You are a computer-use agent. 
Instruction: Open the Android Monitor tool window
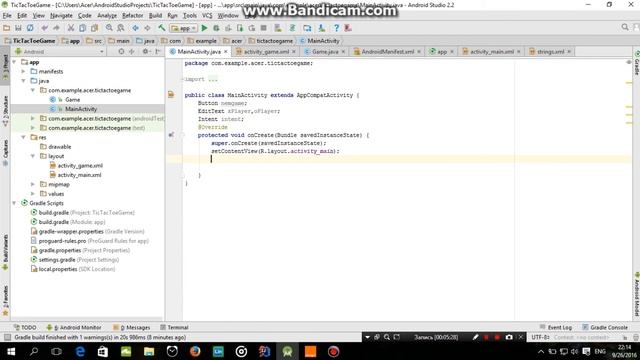(x=74, y=327)
